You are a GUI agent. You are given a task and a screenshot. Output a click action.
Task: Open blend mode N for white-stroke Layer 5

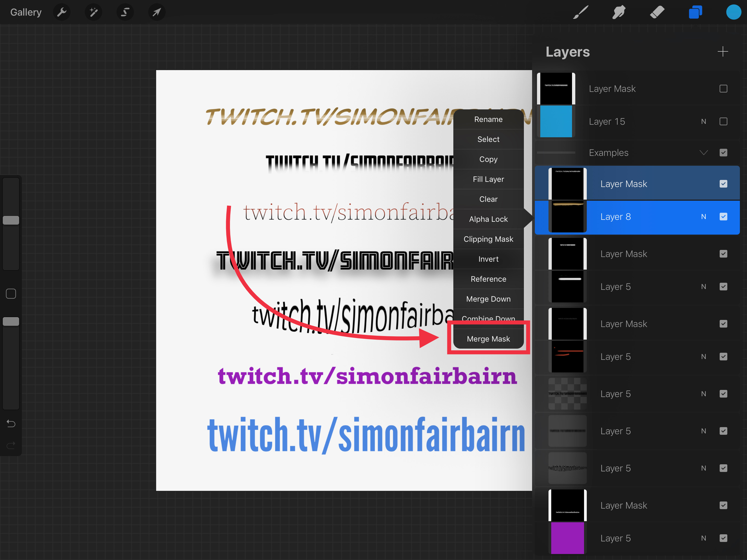click(704, 286)
